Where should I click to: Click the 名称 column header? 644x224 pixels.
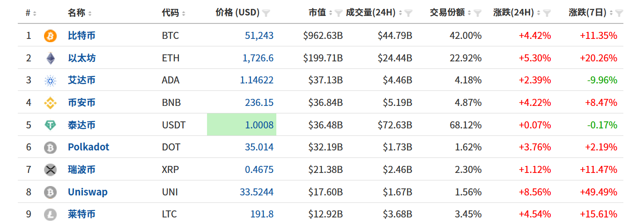tap(77, 13)
